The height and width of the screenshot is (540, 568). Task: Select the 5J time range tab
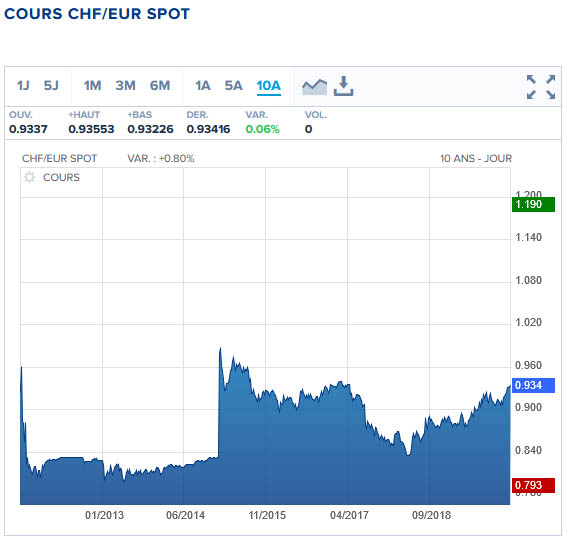[x=51, y=86]
